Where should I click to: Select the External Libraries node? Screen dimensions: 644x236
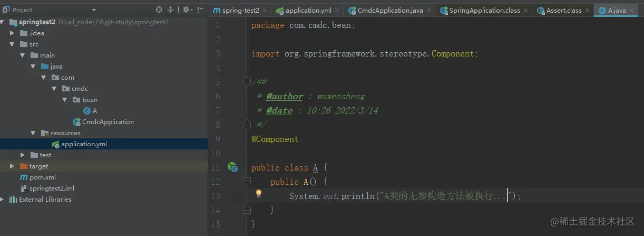pos(45,200)
